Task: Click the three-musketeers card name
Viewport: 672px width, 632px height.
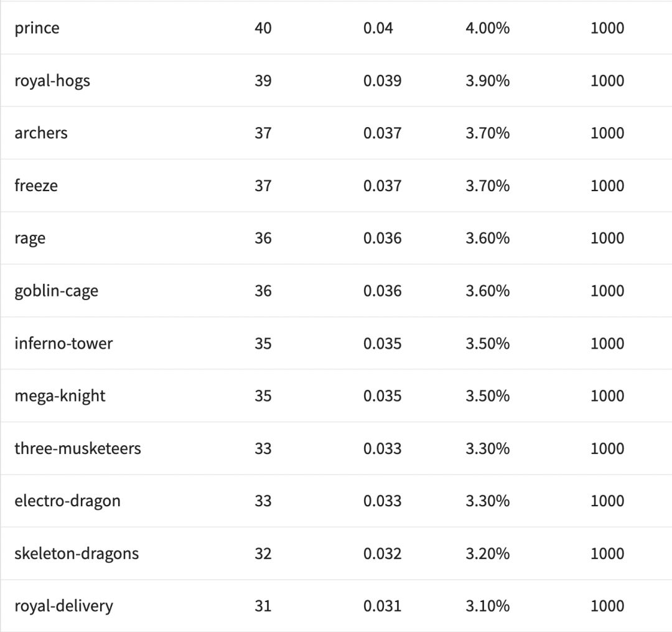Action: click(x=78, y=448)
